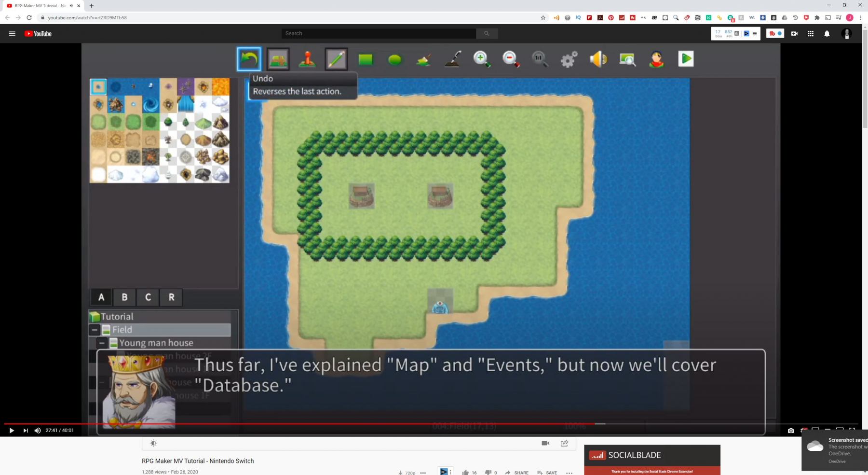This screenshot has width=868, height=475.
Task: Click the TubeBuddy extension icon in YouTube header
Action: [776, 33]
